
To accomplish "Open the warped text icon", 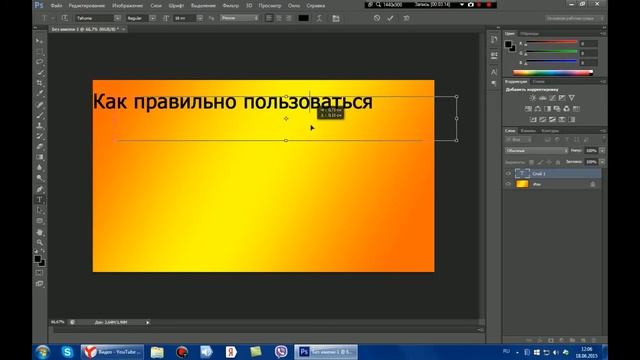I will pyautogui.click(x=320, y=18).
